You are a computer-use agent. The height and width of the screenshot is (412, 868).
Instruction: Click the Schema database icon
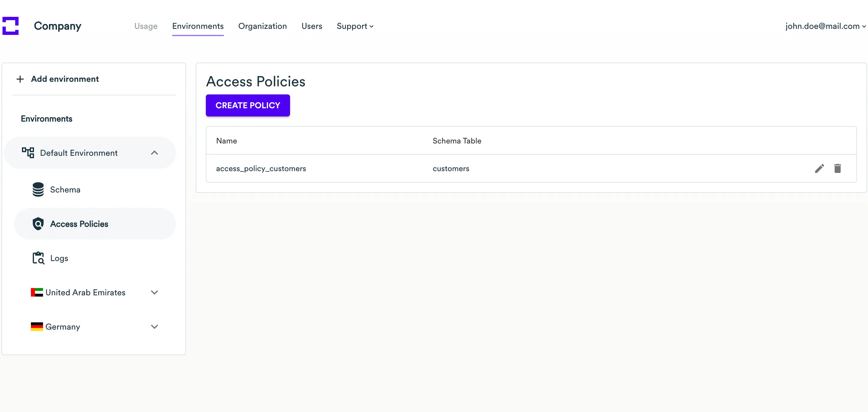point(38,189)
